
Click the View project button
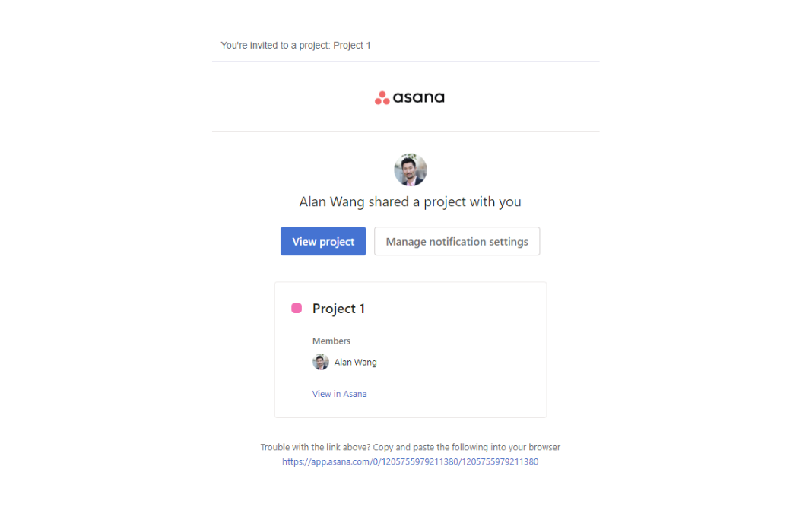322,241
